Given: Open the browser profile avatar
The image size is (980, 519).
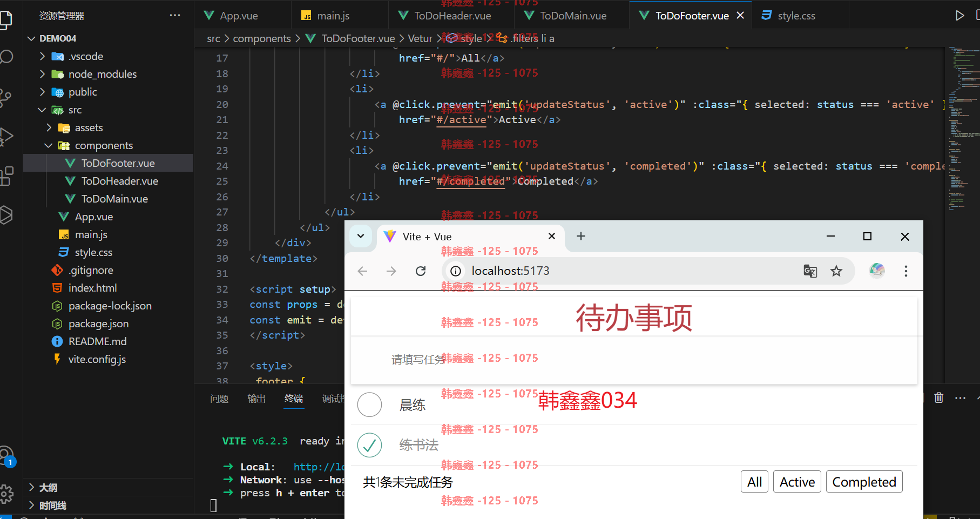Looking at the screenshot, I should tap(877, 270).
